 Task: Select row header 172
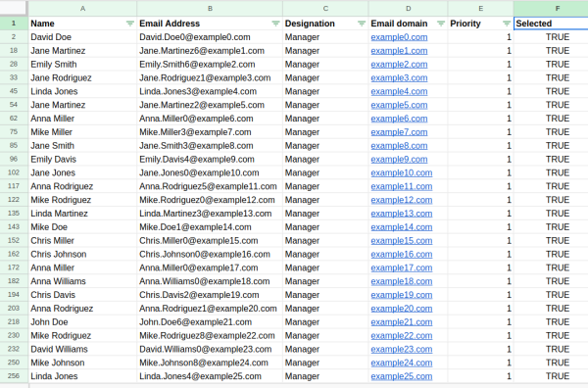pyautogui.click(x=14, y=267)
